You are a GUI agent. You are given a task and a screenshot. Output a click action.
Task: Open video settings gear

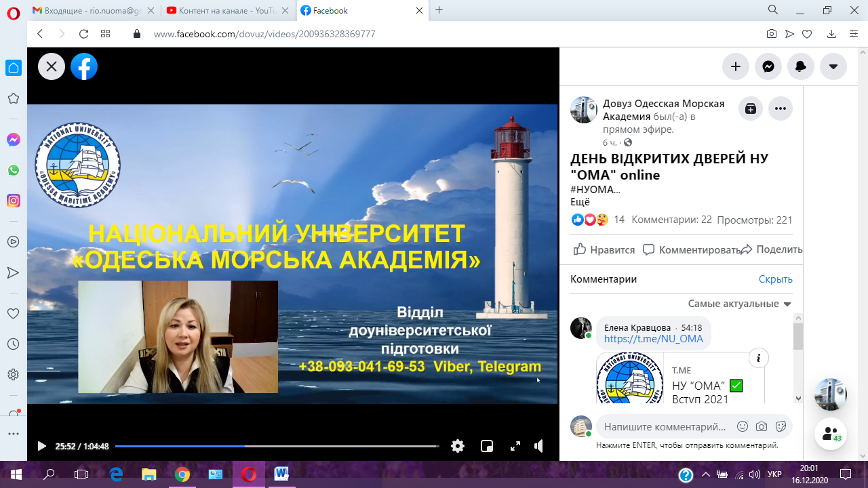pos(458,446)
